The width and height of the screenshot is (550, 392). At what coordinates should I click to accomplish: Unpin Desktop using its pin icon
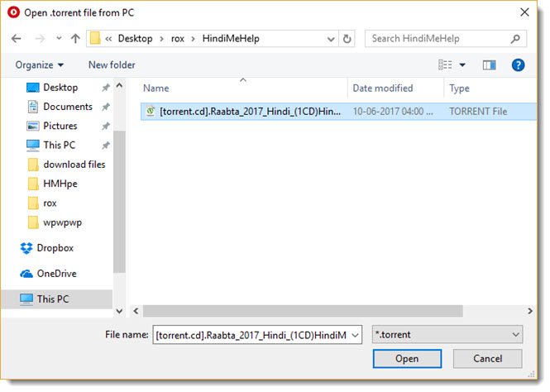point(106,88)
